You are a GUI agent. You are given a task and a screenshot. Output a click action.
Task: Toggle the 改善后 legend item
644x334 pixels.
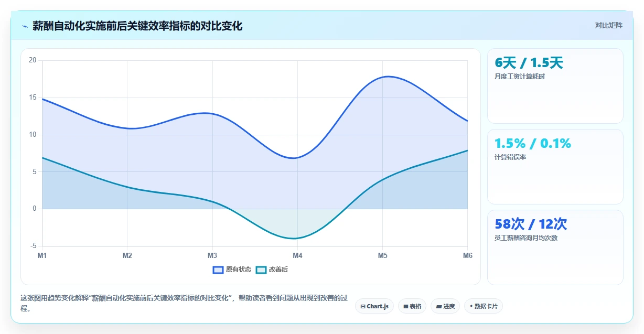coord(272,270)
